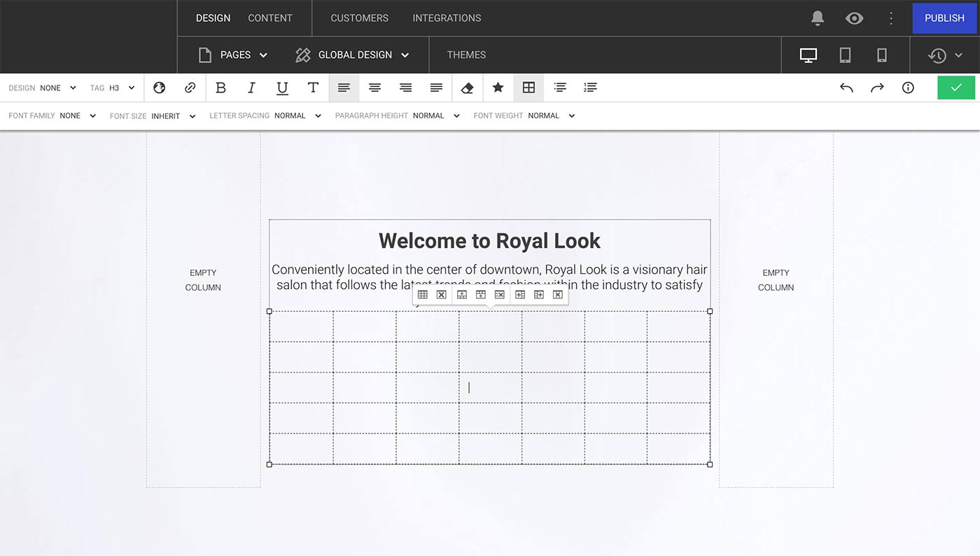Click the text style T icon

[x=313, y=88]
